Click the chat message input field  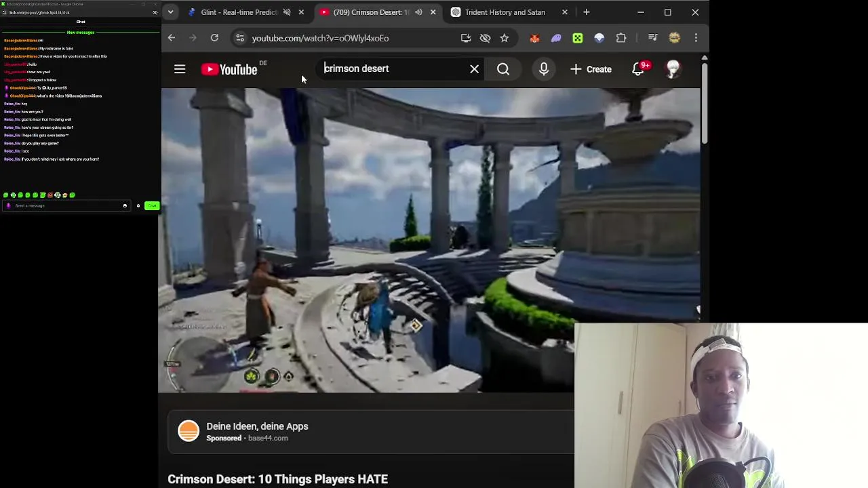click(66, 205)
